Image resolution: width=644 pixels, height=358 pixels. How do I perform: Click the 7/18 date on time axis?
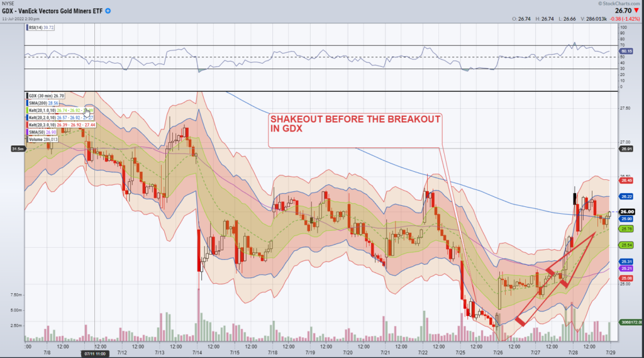point(272,353)
